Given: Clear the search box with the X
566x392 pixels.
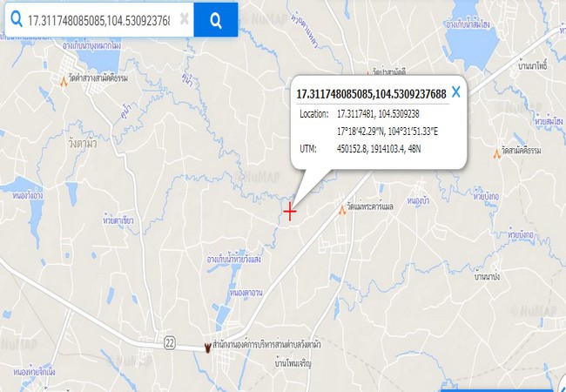Looking at the screenshot, I should pyautogui.click(x=184, y=19).
